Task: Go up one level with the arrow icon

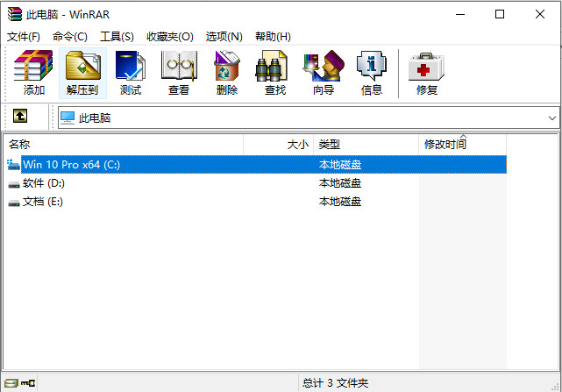Action: pos(20,117)
